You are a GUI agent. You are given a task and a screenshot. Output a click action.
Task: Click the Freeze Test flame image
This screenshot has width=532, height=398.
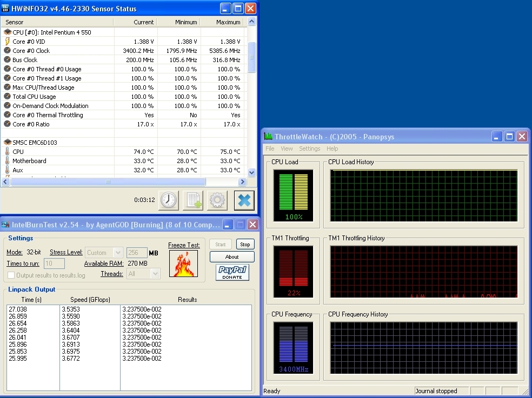tap(184, 264)
